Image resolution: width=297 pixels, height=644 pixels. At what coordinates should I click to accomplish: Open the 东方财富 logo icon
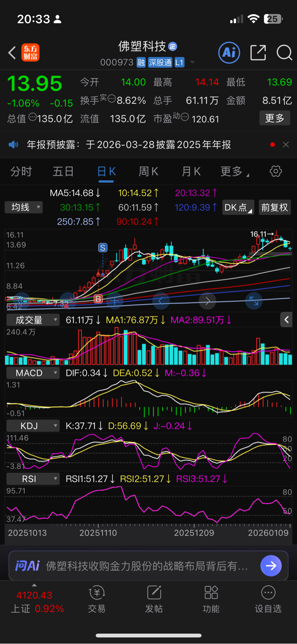tap(30, 53)
